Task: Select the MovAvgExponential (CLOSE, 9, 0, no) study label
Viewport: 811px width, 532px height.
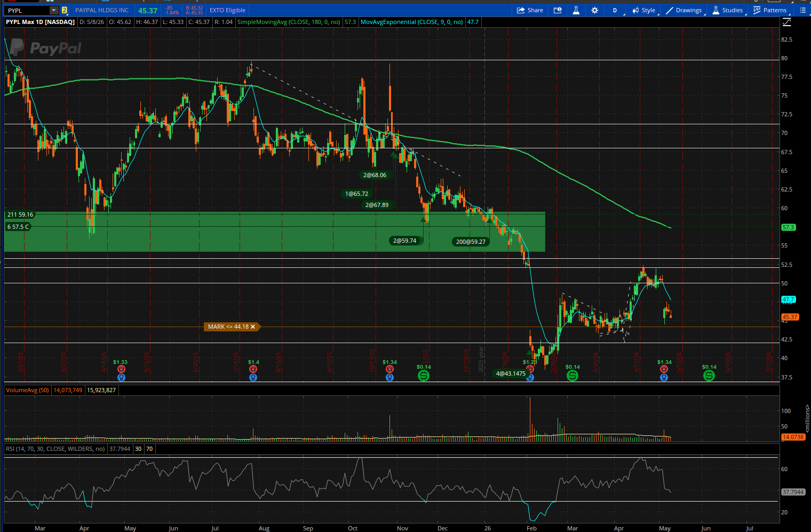Action: 412,22
